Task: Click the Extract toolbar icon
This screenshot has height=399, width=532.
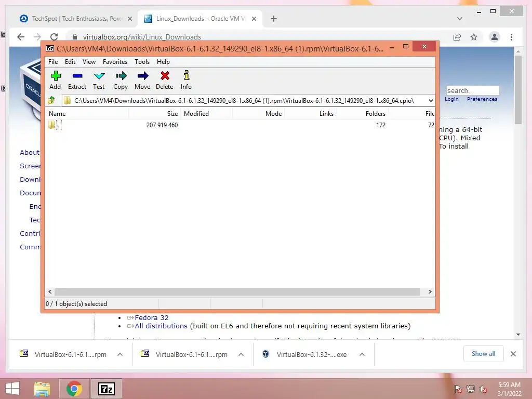Action: pyautogui.click(x=77, y=80)
